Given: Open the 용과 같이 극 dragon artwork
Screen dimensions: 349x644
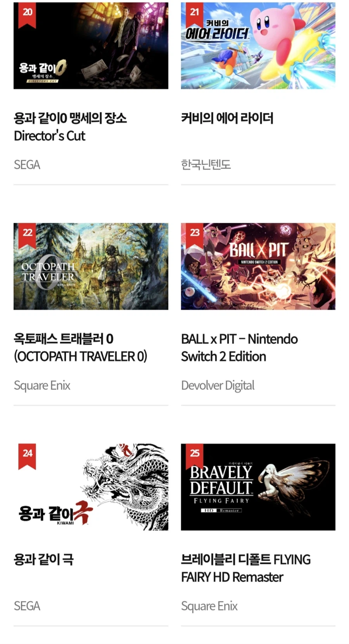Looking at the screenshot, I should pos(91,487).
